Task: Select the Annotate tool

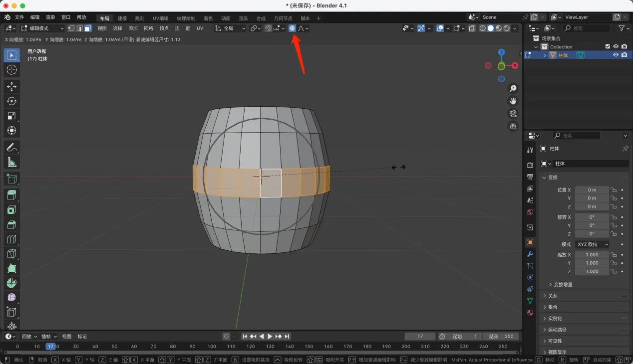Action: [12, 147]
